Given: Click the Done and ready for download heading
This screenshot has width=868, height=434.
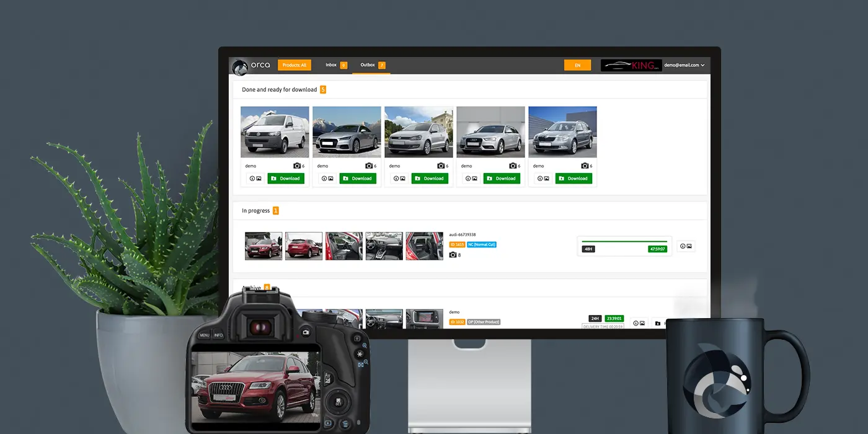Looking at the screenshot, I should (279, 90).
